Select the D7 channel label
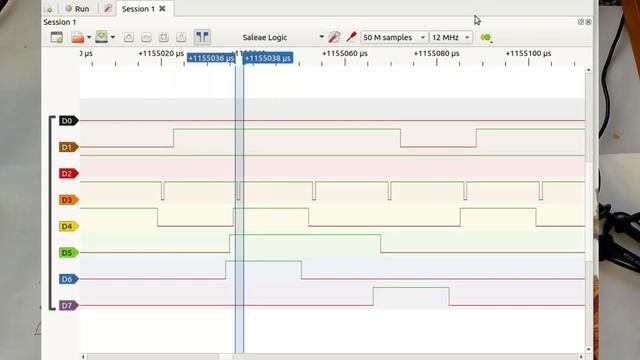 [x=69, y=305]
